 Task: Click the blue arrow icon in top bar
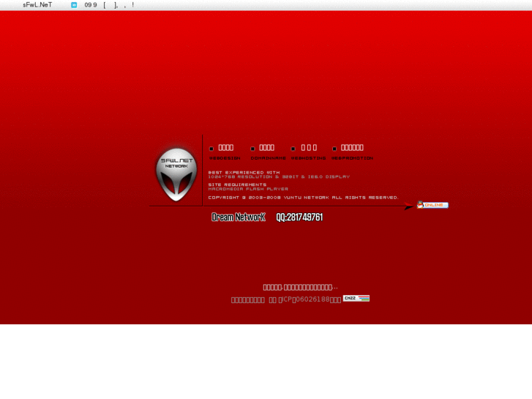(x=74, y=4)
